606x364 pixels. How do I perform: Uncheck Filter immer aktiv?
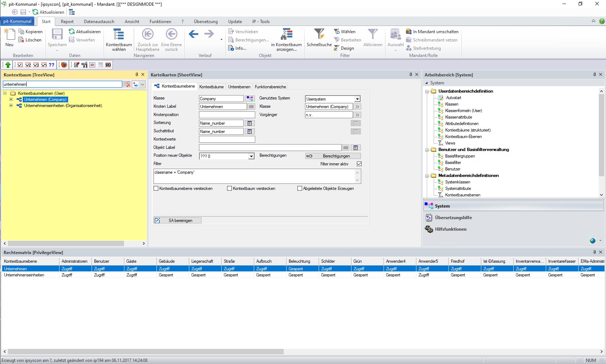359,164
